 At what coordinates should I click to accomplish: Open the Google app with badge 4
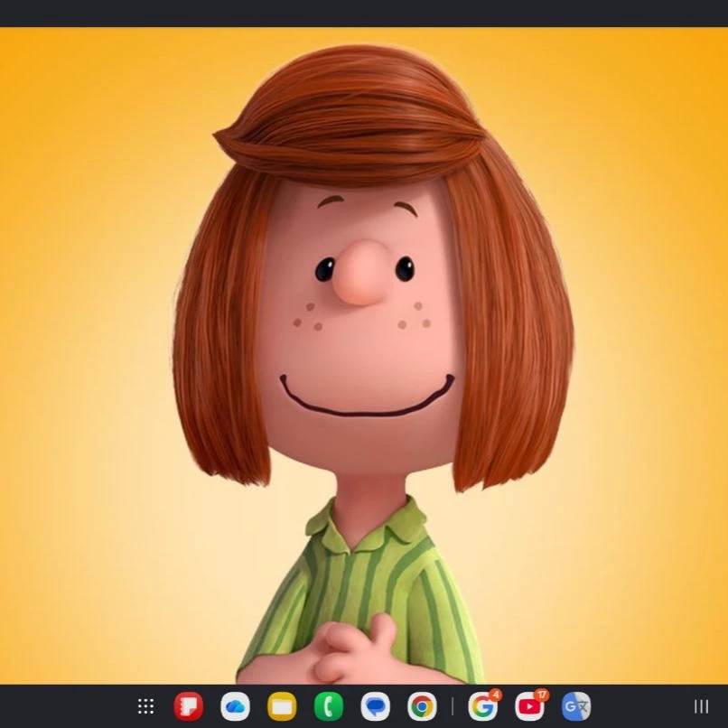coord(483,705)
